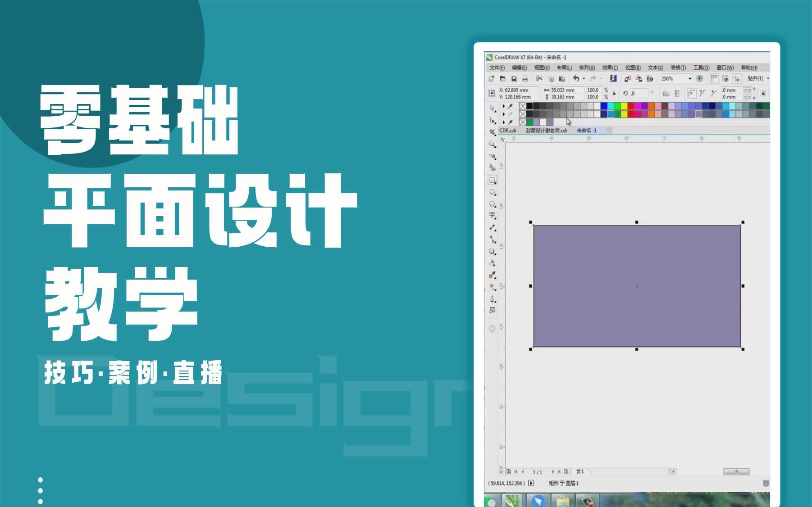The height and width of the screenshot is (507, 812).
Task: Select the Rectangle tool
Action: coord(492,180)
